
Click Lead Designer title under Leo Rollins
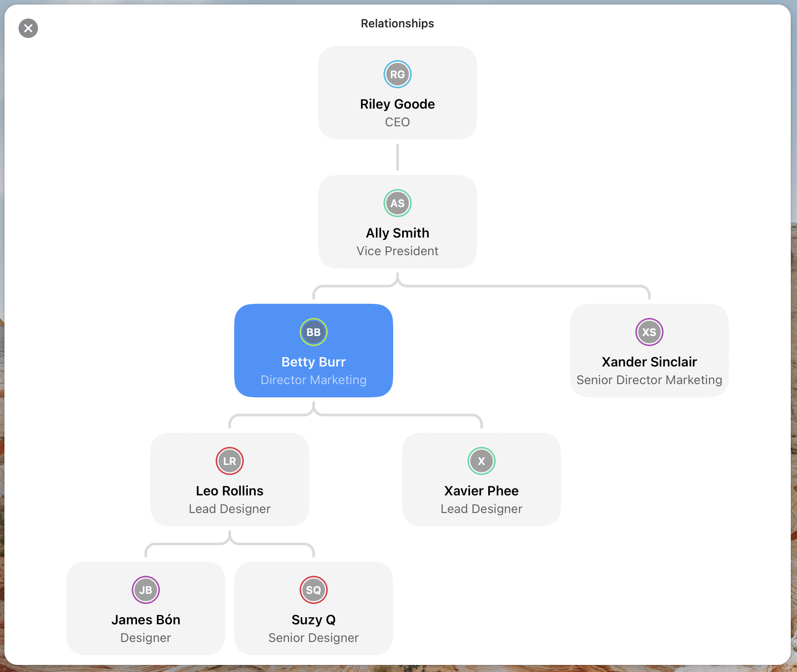230,509
